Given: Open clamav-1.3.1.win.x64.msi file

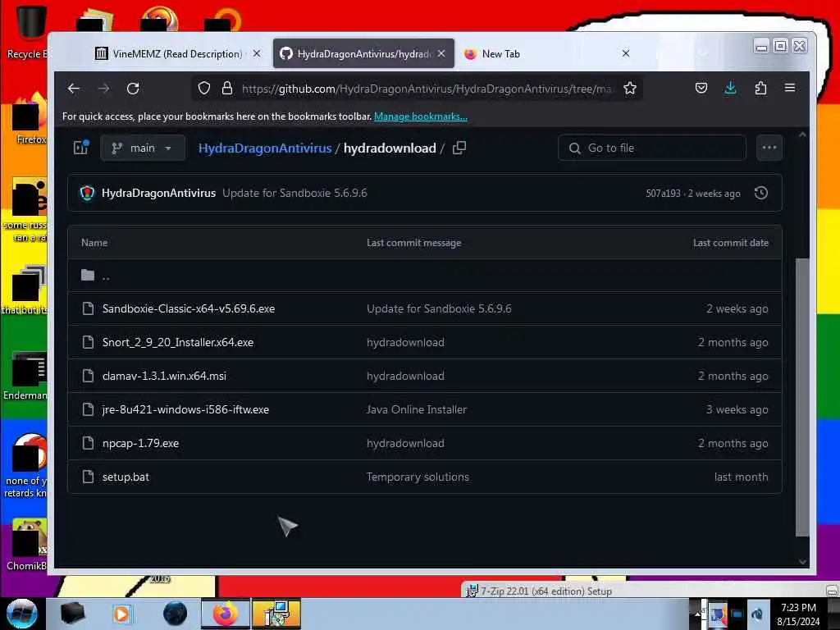Looking at the screenshot, I should pyautogui.click(x=164, y=376).
